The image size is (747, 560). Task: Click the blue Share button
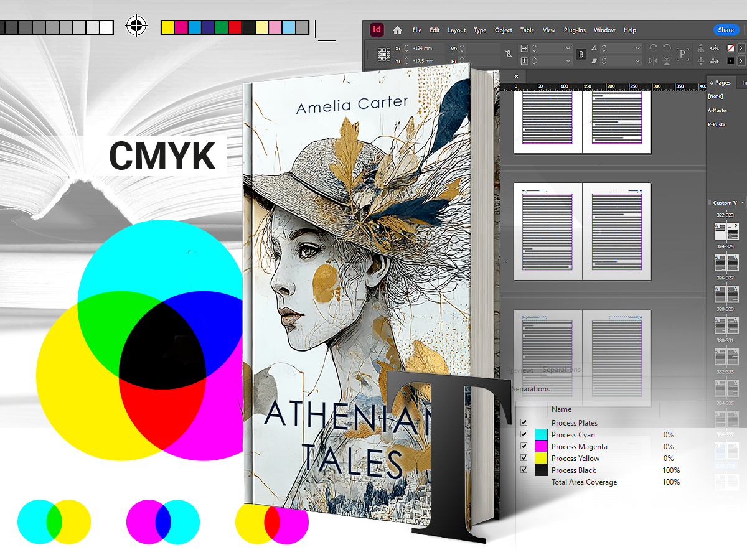tap(726, 30)
